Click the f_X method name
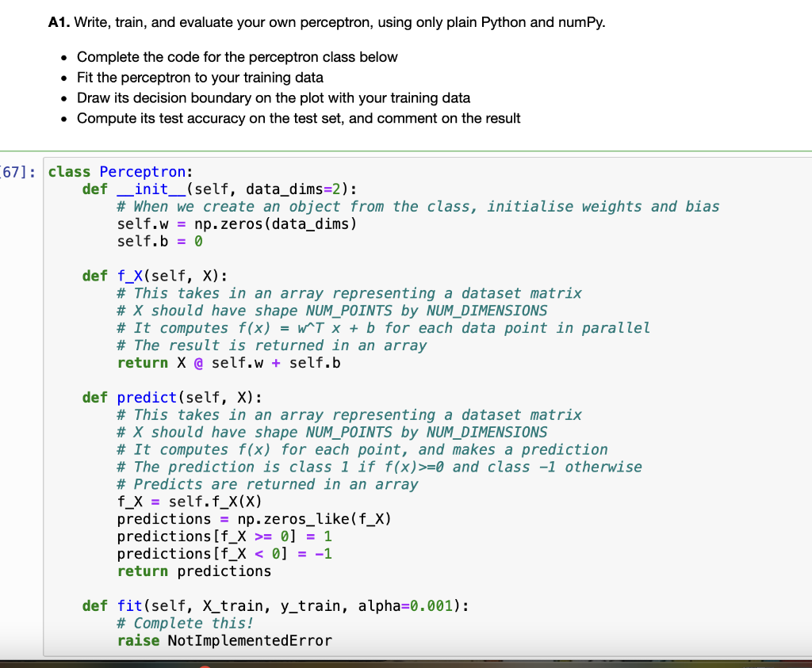This screenshot has width=812, height=668. coord(128,275)
